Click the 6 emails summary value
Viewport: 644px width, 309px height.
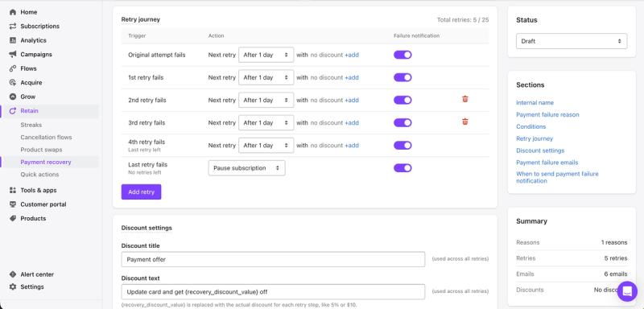[616, 274]
